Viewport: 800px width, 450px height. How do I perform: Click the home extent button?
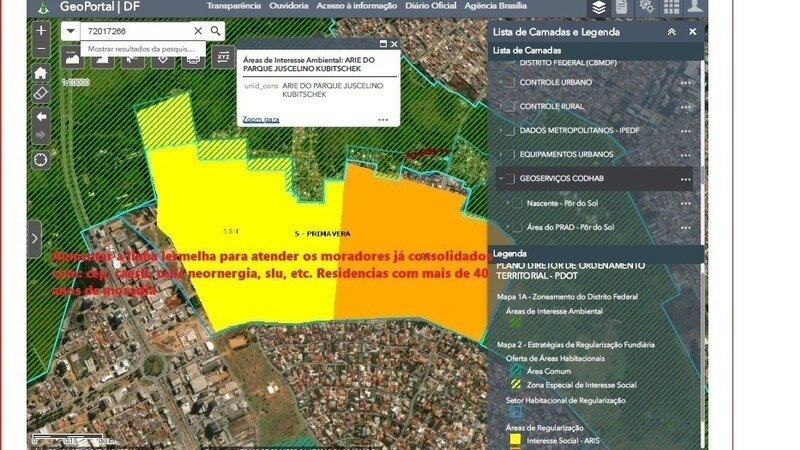click(41, 73)
